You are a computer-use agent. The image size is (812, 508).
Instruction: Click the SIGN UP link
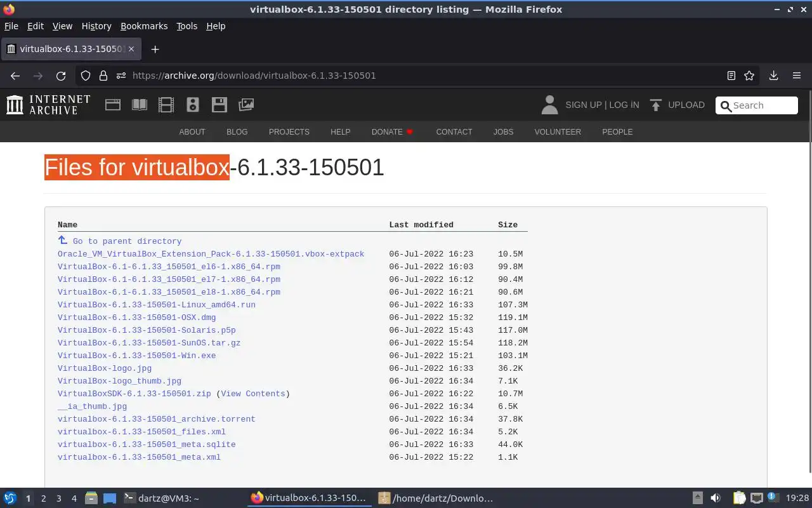pos(583,105)
